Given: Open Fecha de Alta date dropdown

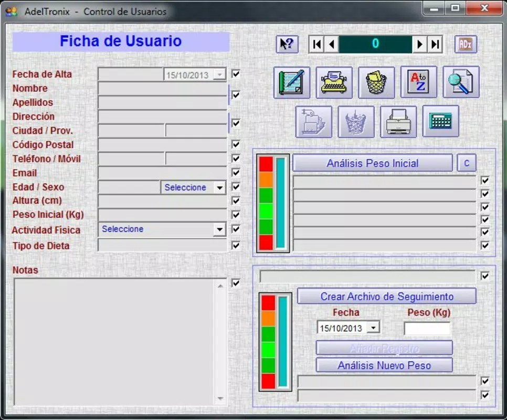Looking at the screenshot, I should tap(220, 75).
